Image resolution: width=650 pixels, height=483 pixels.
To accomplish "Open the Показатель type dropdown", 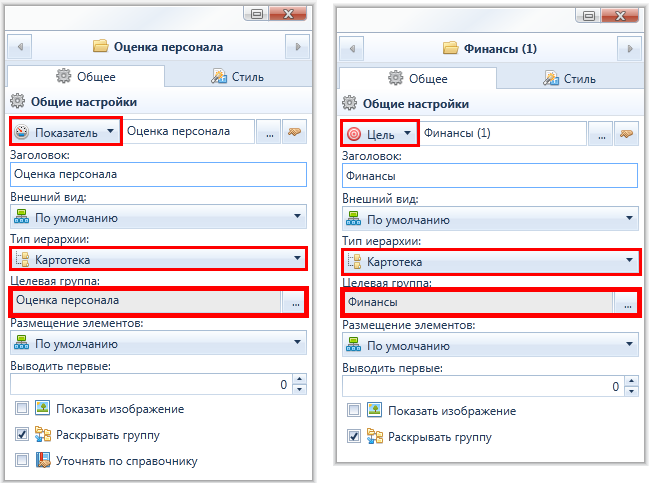I will 65,132.
